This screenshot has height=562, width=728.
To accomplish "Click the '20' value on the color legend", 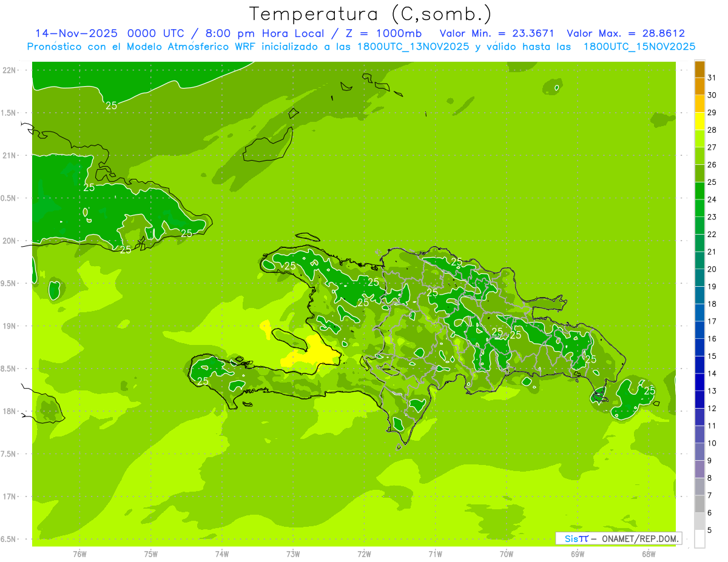I will pyautogui.click(x=712, y=269).
